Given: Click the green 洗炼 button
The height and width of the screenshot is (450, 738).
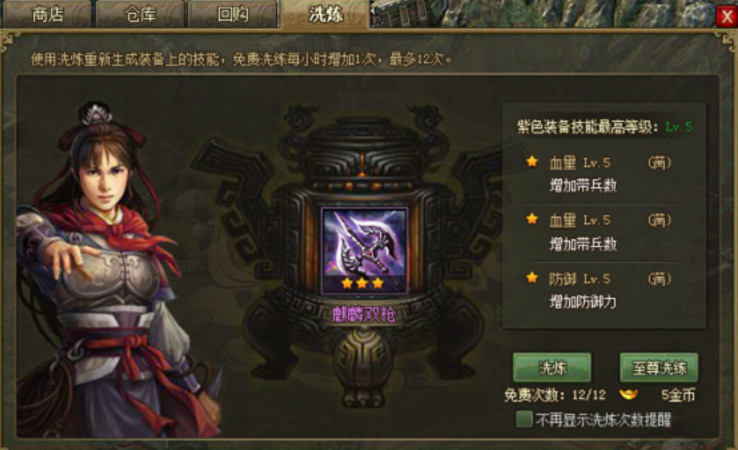Looking at the screenshot, I should click(x=552, y=368).
